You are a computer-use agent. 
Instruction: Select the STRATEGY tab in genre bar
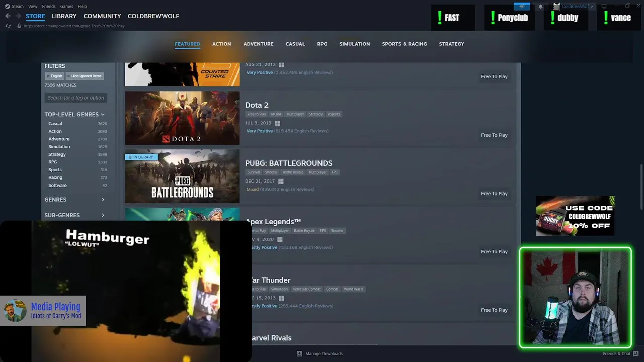tap(451, 44)
